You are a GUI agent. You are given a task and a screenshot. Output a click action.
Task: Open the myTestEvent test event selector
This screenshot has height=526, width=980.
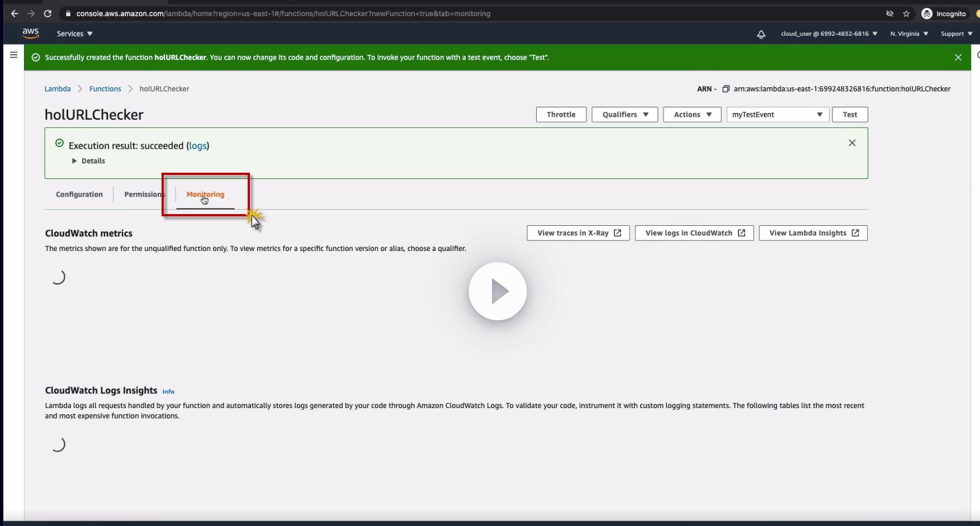[777, 115]
